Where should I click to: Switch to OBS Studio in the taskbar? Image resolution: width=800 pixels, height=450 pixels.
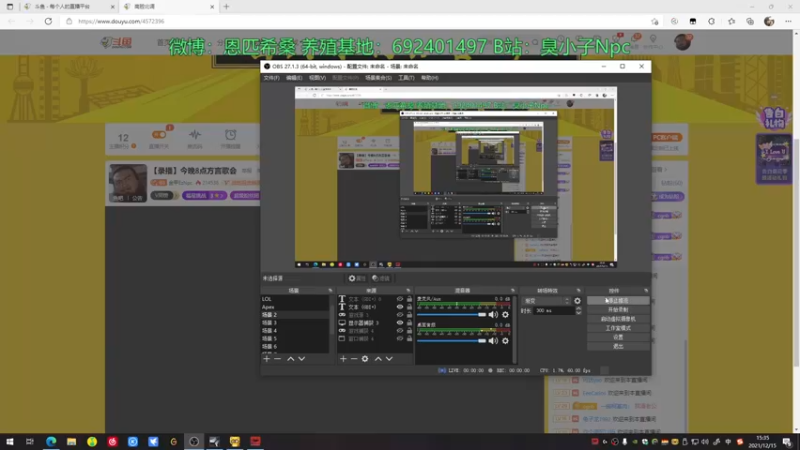194,441
